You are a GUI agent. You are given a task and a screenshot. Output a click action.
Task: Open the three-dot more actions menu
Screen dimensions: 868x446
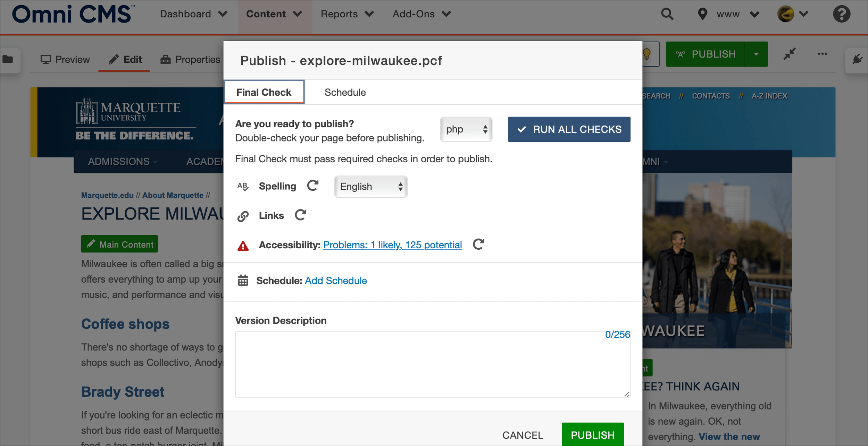[x=823, y=54]
